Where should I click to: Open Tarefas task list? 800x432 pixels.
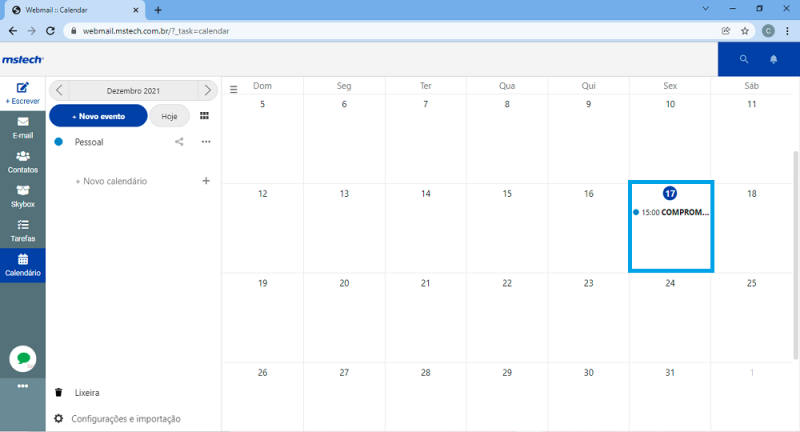pos(22,230)
